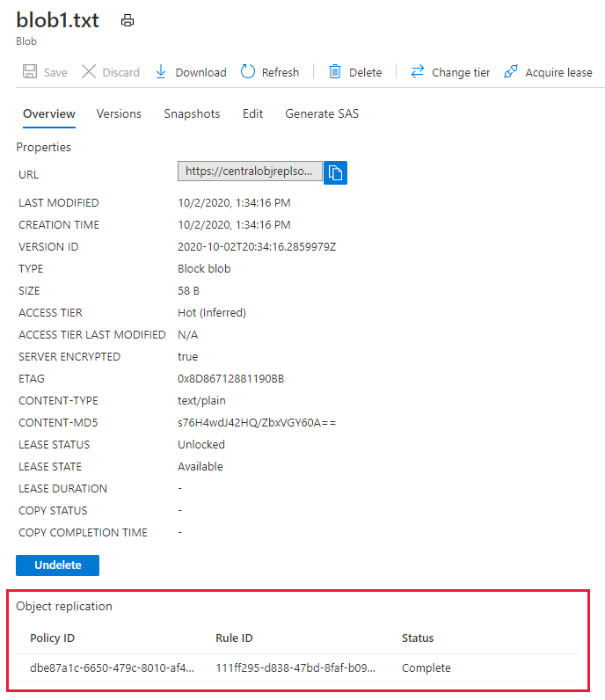Click the Delete toolbar label

365,72
